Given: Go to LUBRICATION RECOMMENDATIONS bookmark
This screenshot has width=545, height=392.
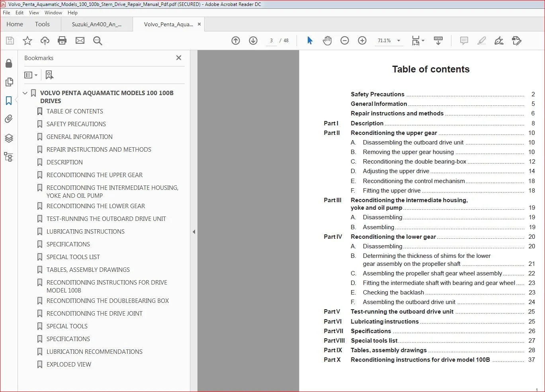Looking at the screenshot, I should (x=94, y=352).
